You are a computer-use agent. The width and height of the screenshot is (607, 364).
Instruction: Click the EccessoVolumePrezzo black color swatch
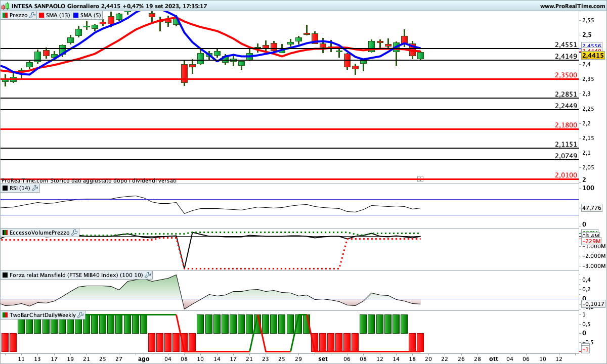[x=5, y=233]
